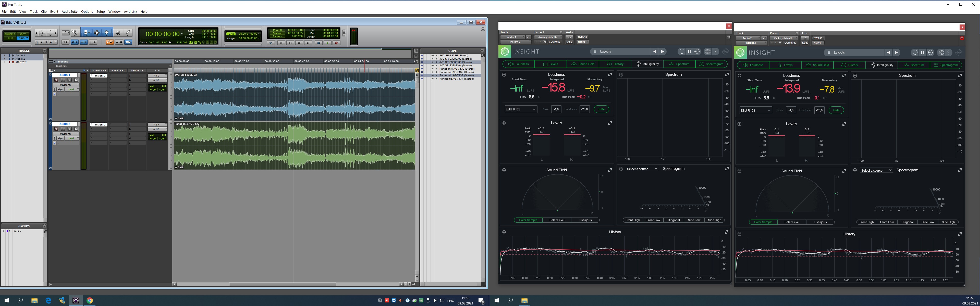Open the Setup menu
This screenshot has height=306, width=980.
[101, 11]
